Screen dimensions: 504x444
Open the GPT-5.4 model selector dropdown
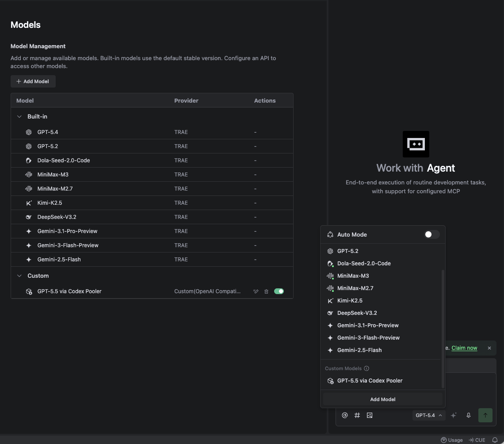[429, 415]
